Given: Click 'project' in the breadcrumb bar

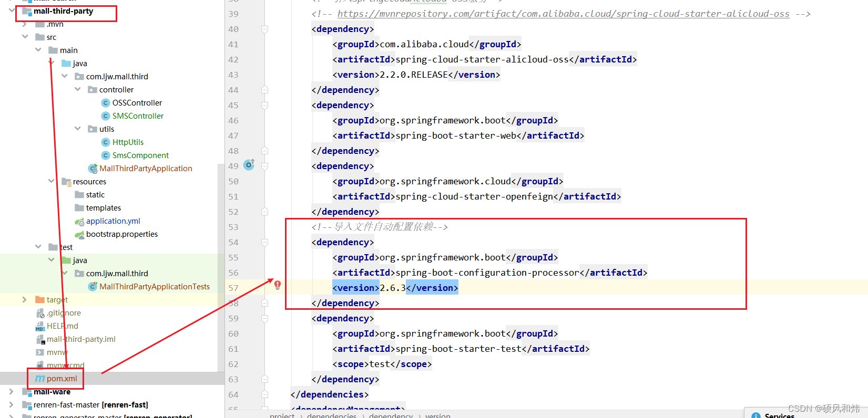Looking at the screenshot, I should [x=282, y=415].
